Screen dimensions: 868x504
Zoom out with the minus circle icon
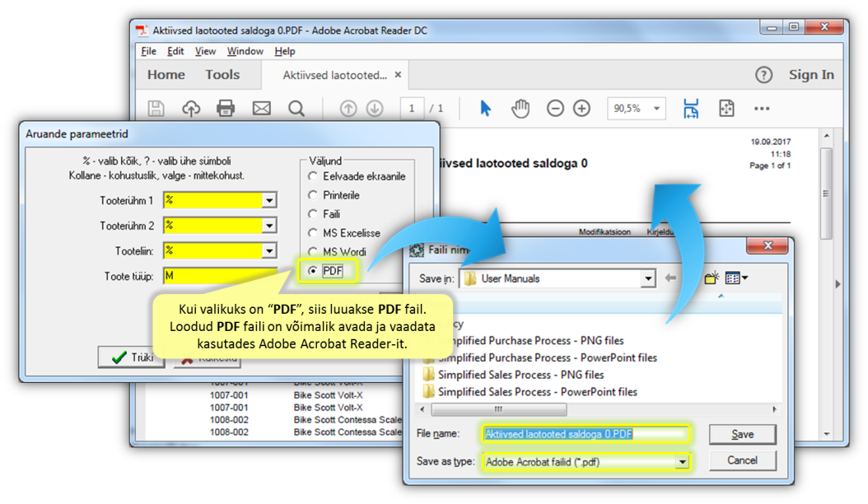(555, 108)
